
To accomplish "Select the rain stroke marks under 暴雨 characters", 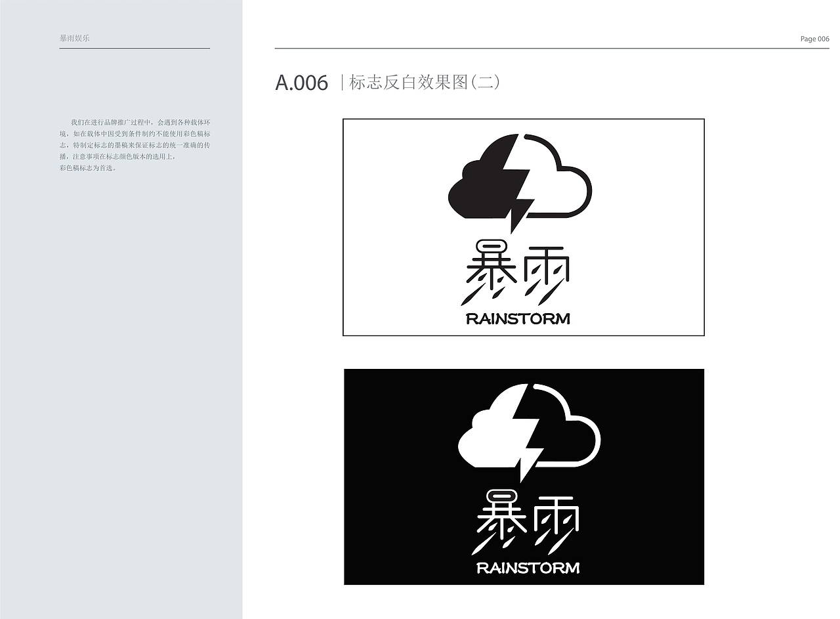I will 518,295.
